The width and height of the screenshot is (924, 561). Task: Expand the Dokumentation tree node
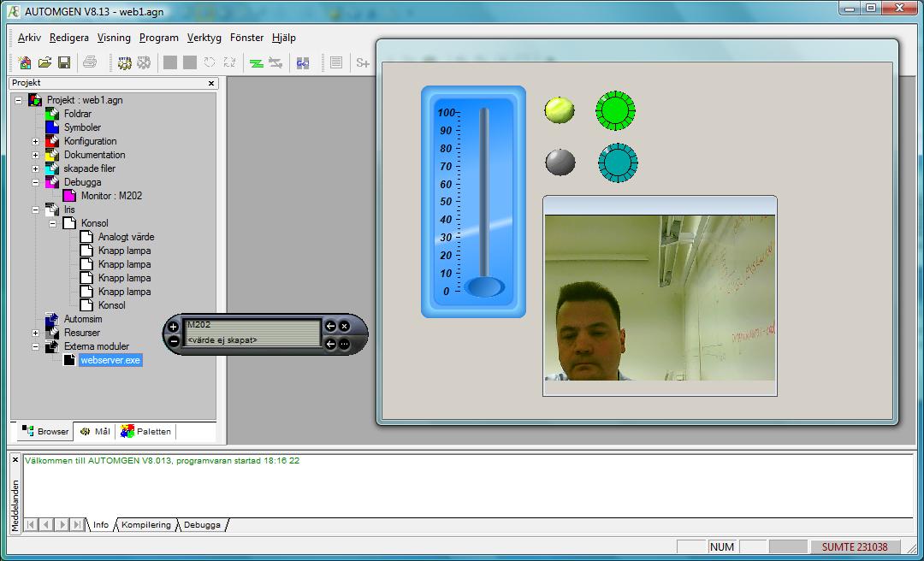pyautogui.click(x=35, y=155)
